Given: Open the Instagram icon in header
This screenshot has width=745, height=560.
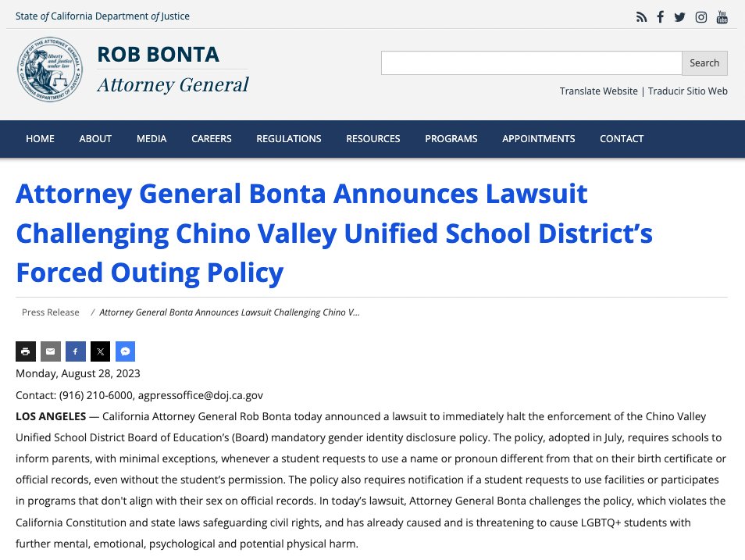Looking at the screenshot, I should pos(700,18).
